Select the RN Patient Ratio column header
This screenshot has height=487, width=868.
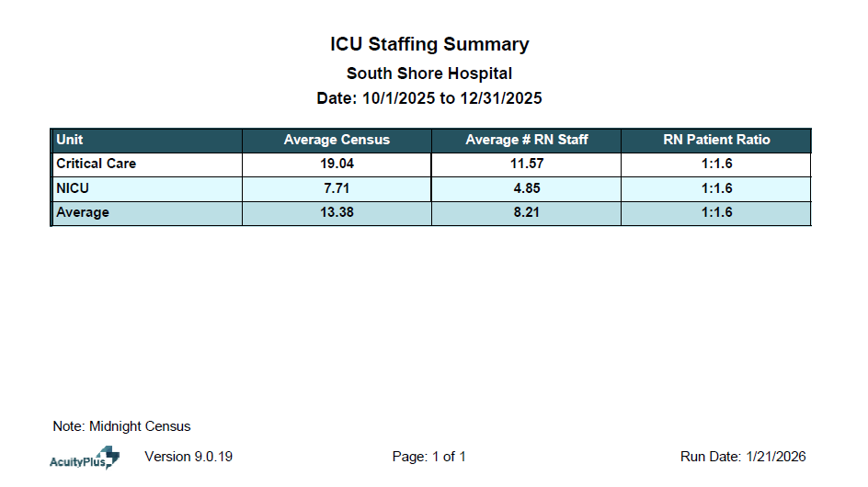point(716,140)
